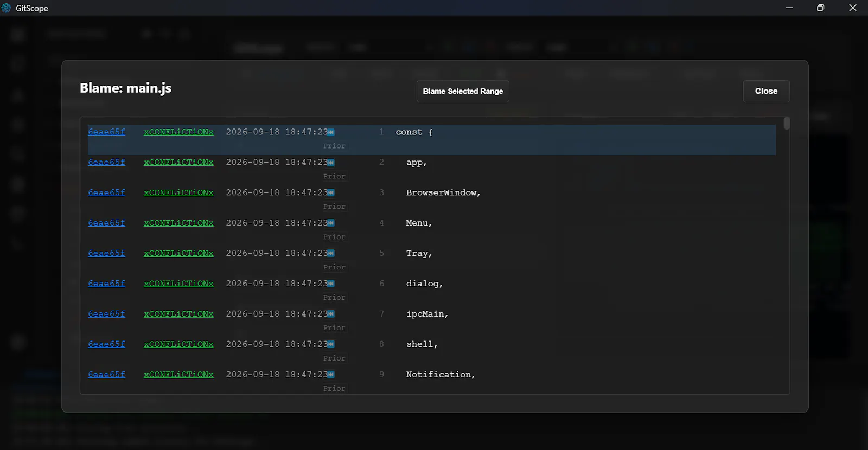Select code text 'Tray,'

pyautogui.click(x=419, y=253)
